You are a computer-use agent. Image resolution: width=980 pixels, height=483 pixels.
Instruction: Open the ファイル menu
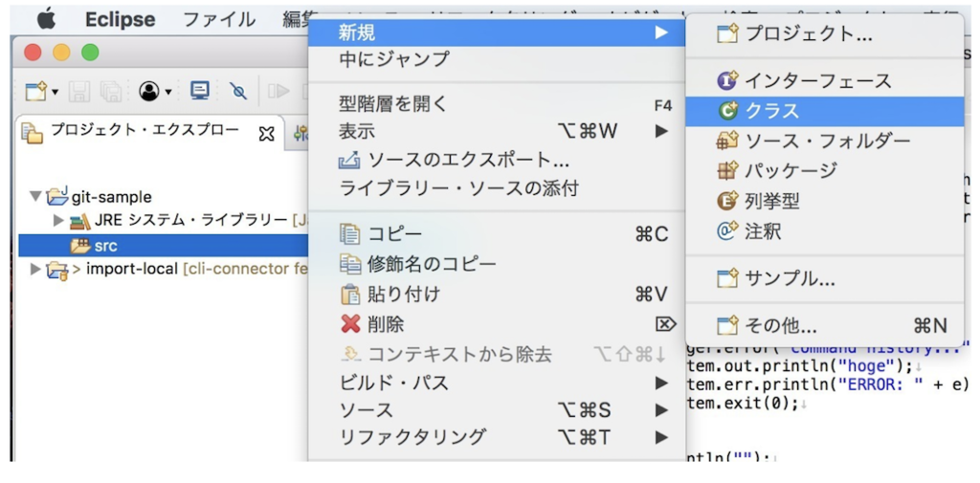pos(219,19)
